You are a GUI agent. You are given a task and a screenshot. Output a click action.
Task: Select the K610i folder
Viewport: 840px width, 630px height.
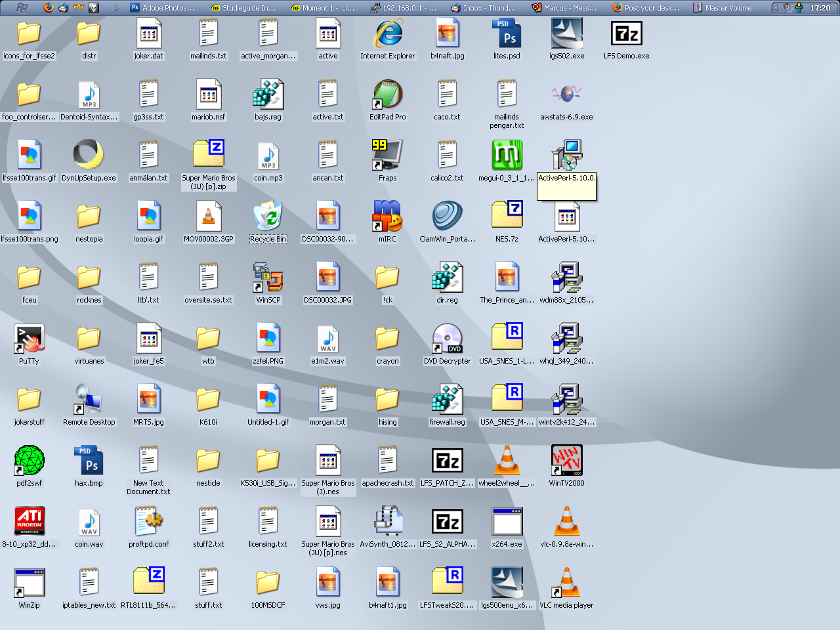(x=208, y=400)
